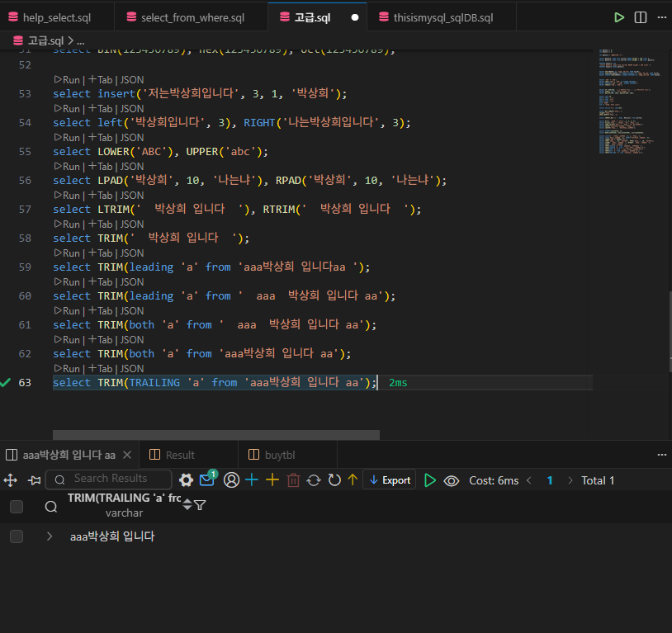Switch to select_from_where.sql tab
672x633 pixels.
click(x=192, y=17)
